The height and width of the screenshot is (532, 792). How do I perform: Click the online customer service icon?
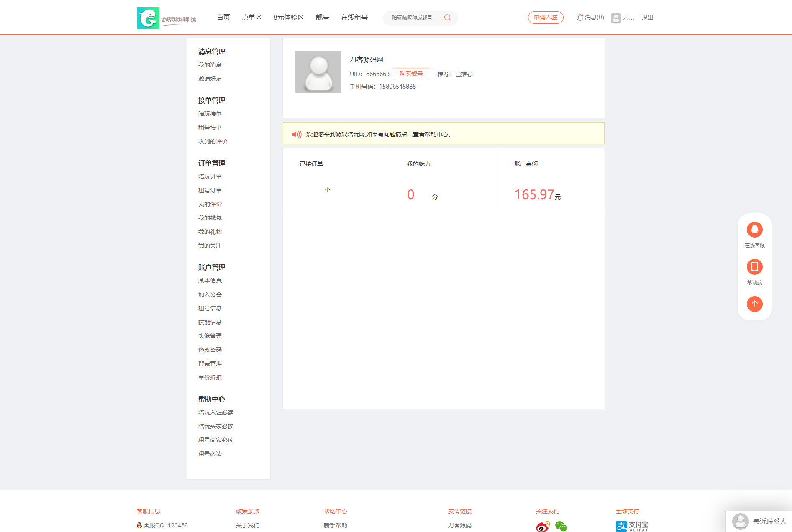[754, 230]
